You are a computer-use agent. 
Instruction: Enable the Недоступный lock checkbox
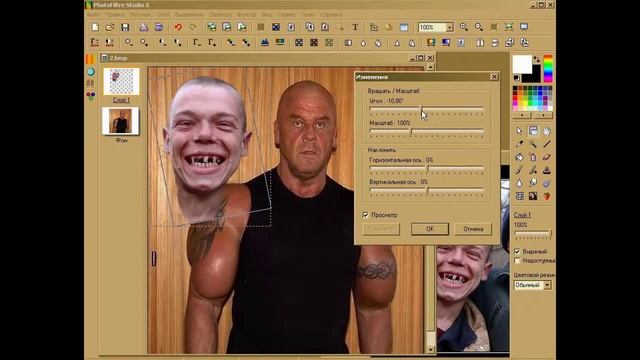[x=517, y=260]
